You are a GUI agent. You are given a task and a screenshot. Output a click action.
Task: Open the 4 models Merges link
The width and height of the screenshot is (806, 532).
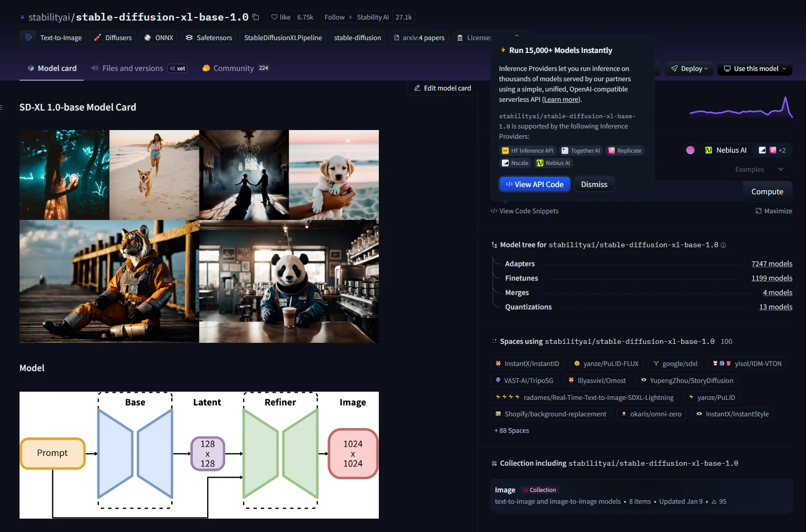(777, 292)
